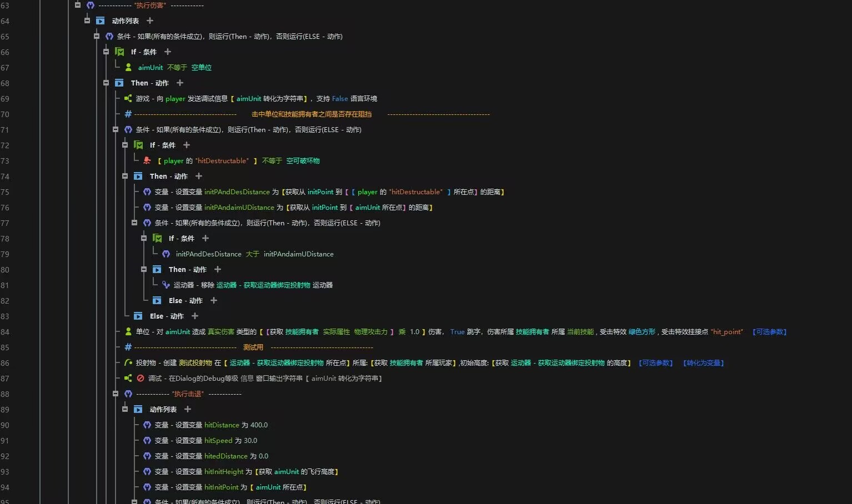Select line number 77 in the gutter

[5, 223]
